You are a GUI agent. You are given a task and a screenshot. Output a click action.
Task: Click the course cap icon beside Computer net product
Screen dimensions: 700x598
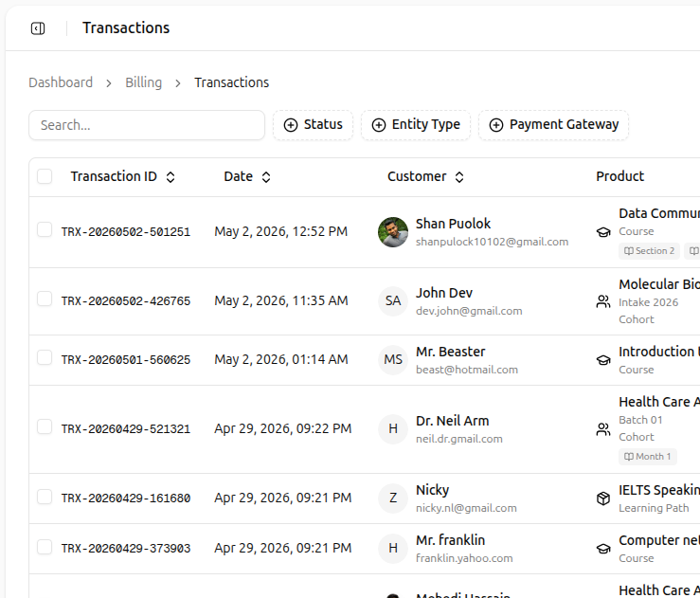[603, 549]
